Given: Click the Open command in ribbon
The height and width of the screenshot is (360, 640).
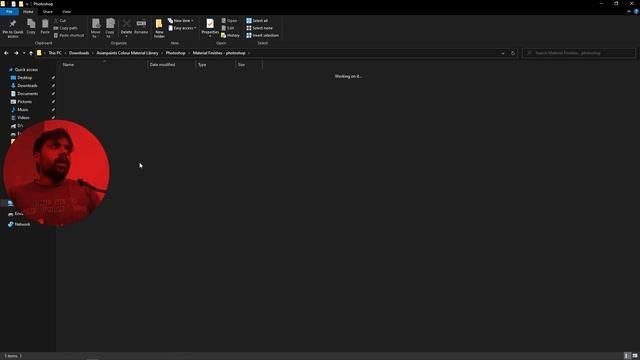Looking at the screenshot, I should point(229,20).
